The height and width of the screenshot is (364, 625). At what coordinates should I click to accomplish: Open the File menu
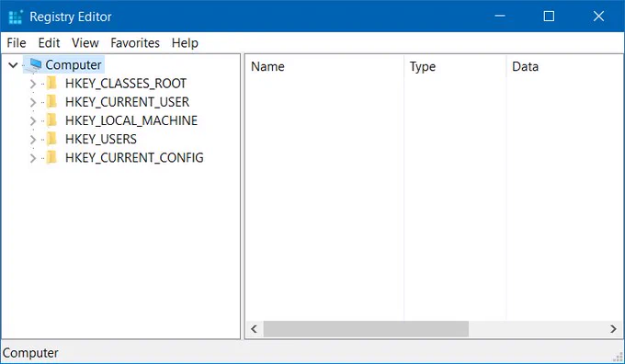pos(17,42)
